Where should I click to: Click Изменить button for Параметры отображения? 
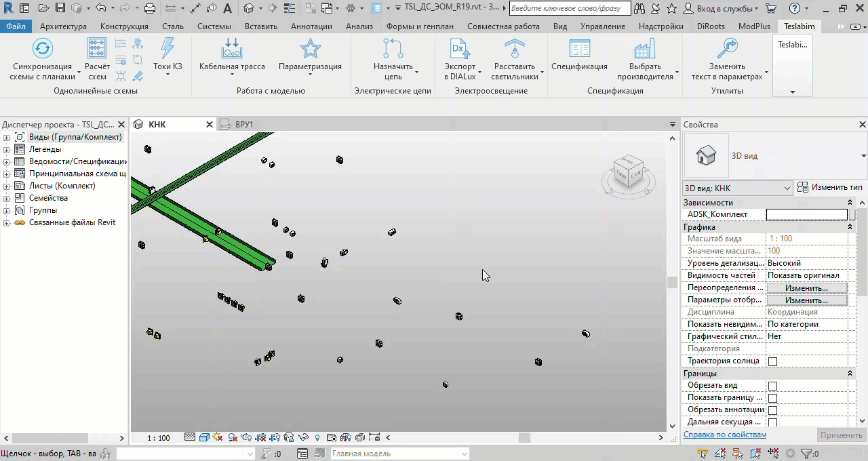pyautogui.click(x=806, y=300)
